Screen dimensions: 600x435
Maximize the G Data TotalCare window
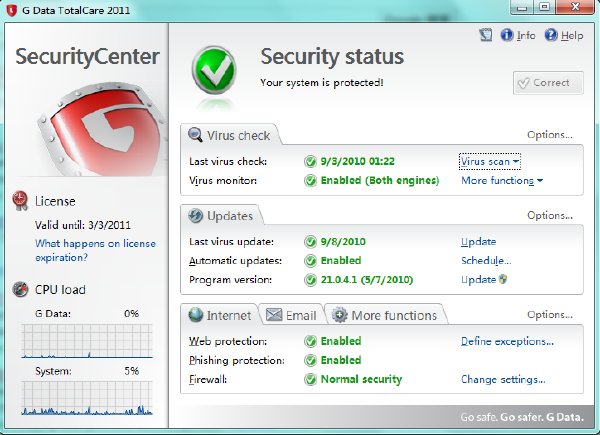[544, 7]
